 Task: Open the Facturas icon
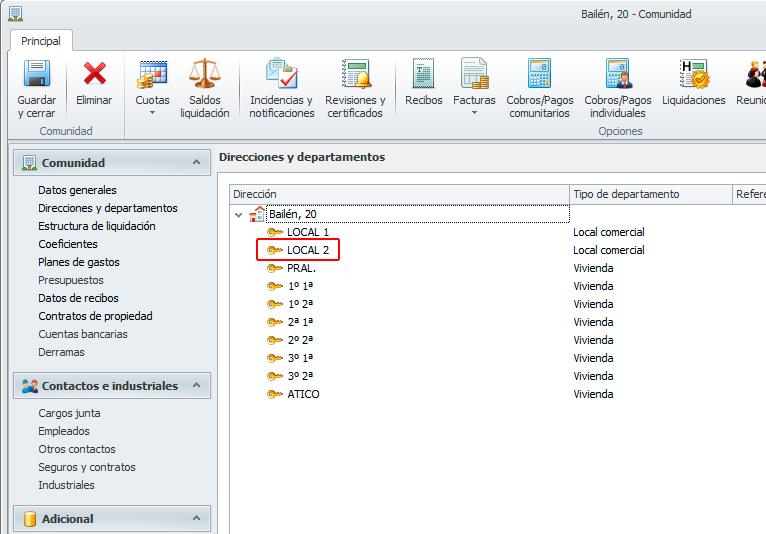coord(474,73)
